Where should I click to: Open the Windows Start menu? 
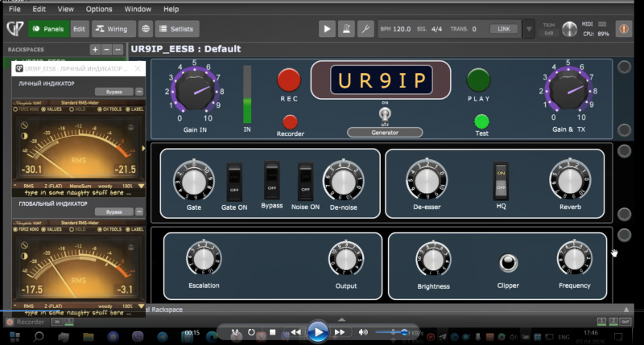click(14, 337)
